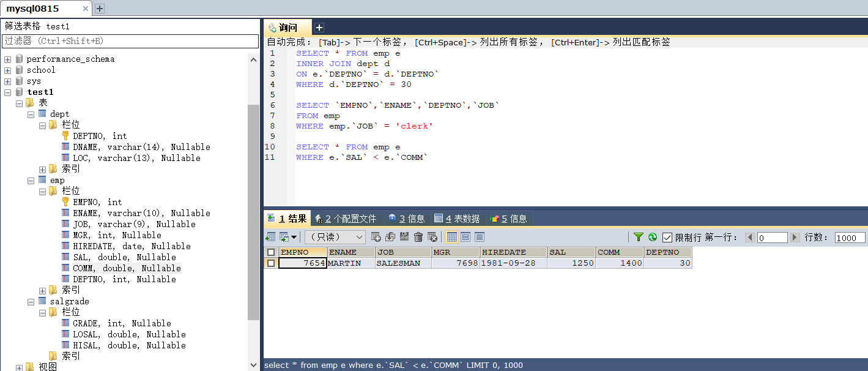Collapse the emp table node
The width and height of the screenshot is (868, 371).
pos(31,181)
